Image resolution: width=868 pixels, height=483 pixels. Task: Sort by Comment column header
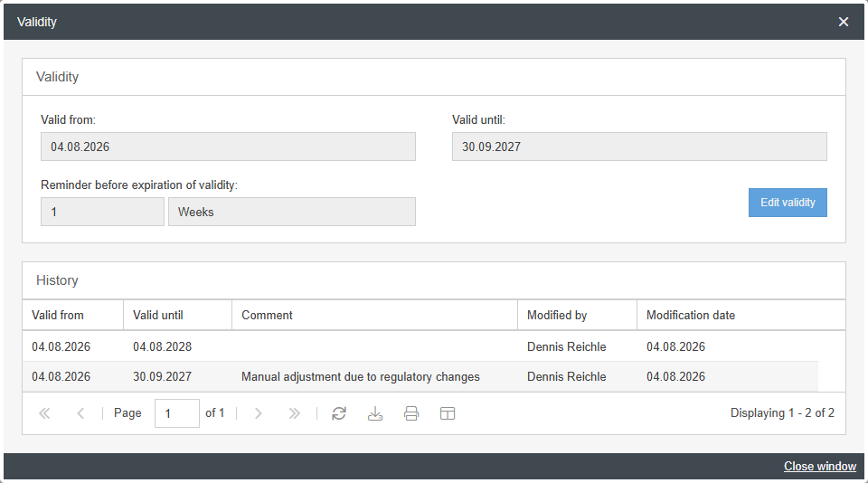coord(374,315)
